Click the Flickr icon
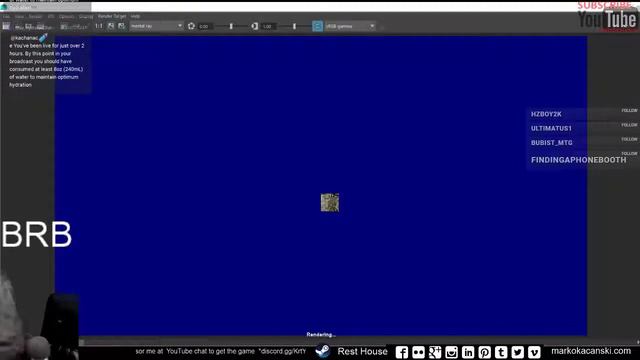The height and width of the screenshot is (360, 640). [418, 352]
